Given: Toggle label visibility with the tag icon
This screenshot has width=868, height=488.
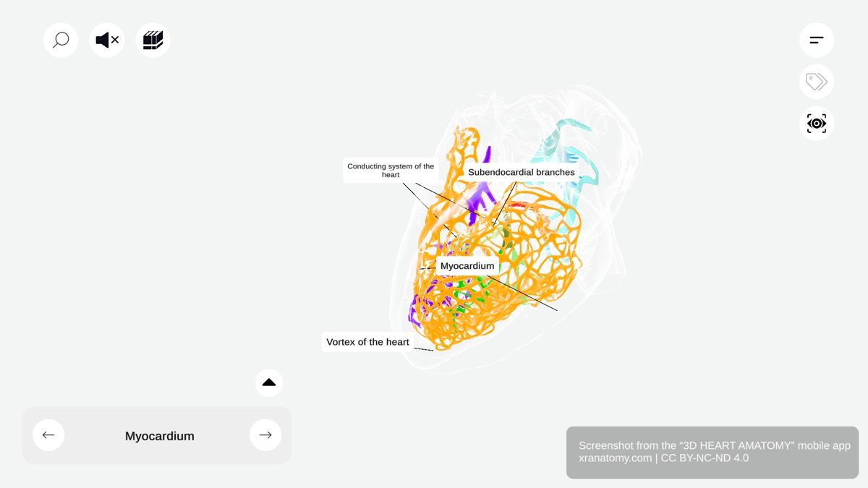Looking at the screenshot, I should click(816, 82).
